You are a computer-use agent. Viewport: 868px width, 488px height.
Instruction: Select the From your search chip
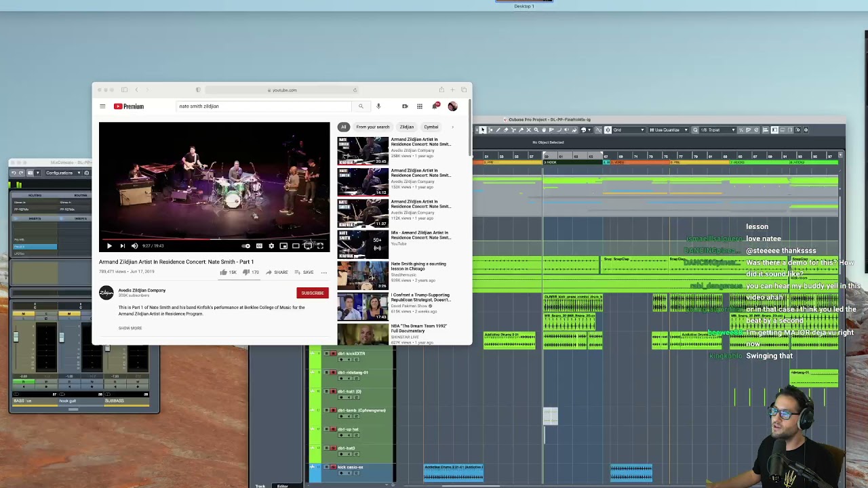point(373,127)
